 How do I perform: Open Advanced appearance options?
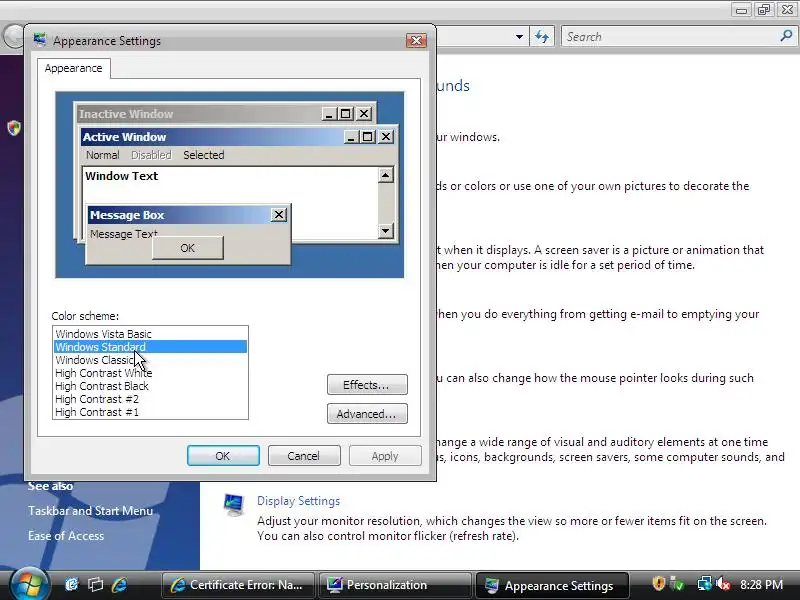pyautogui.click(x=367, y=414)
